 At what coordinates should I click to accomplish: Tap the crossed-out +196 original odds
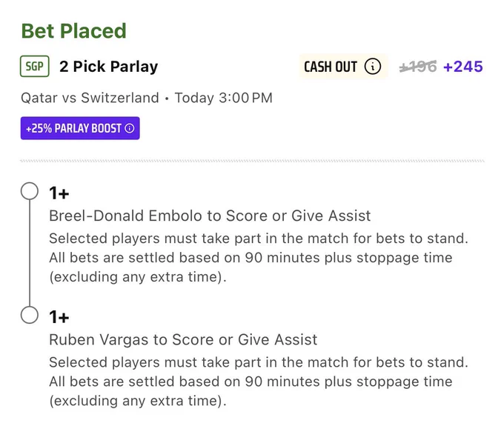pos(418,67)
